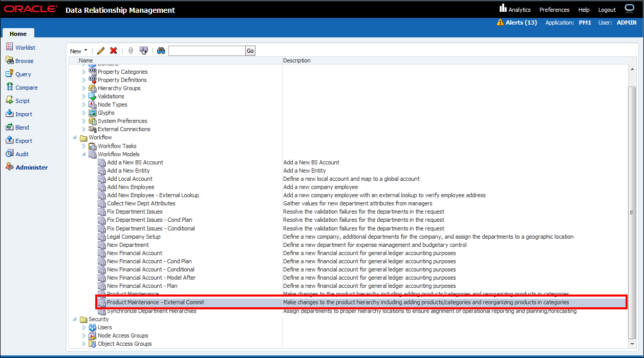Image resolution: width=644 pixels, height=358 pixels.
Task: Open Preferences in the header
Action: coord(554,10)
